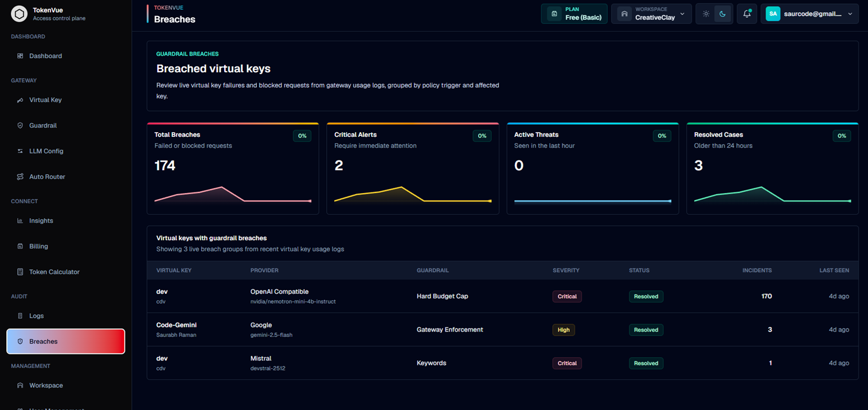Navigate to LLM Config

(65, 151)
